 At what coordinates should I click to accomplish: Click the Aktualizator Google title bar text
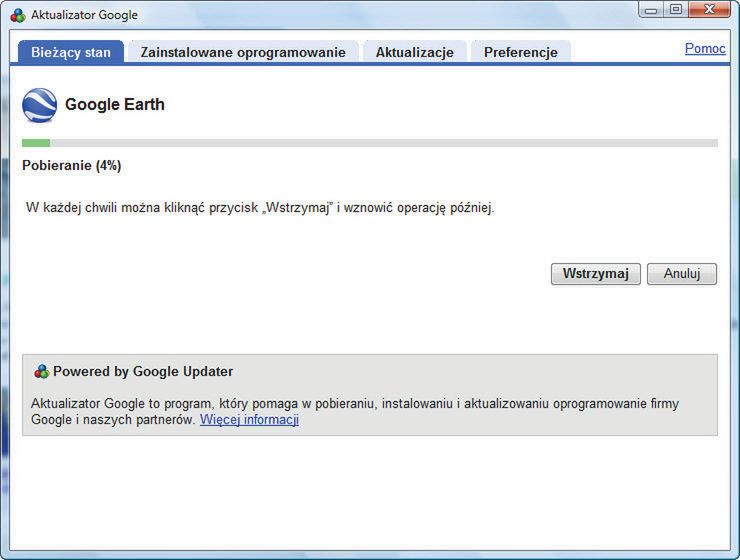point(84,15)
